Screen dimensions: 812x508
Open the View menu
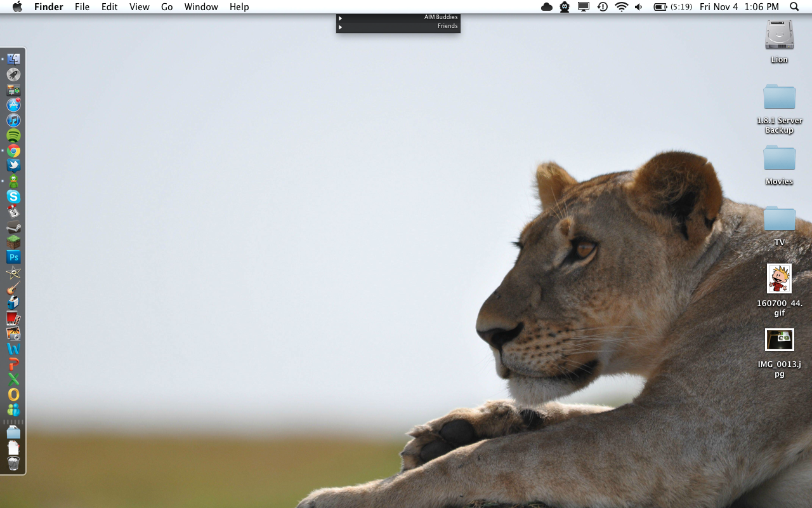140,7
